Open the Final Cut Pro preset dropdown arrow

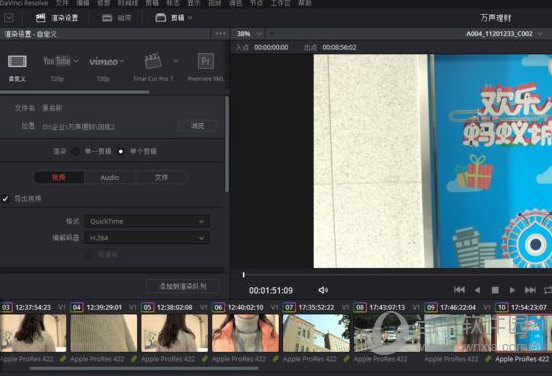click(176, 61)
